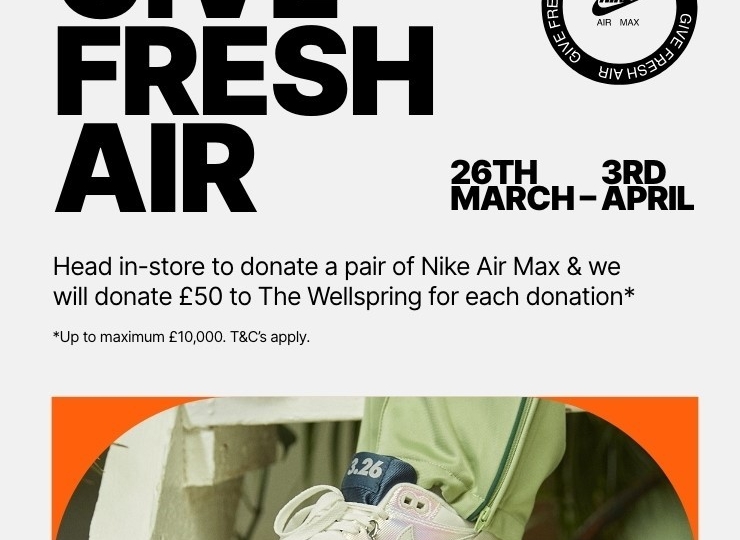
Task: Click the 'Head in-store to donate' line
Action: click(336, 267)
